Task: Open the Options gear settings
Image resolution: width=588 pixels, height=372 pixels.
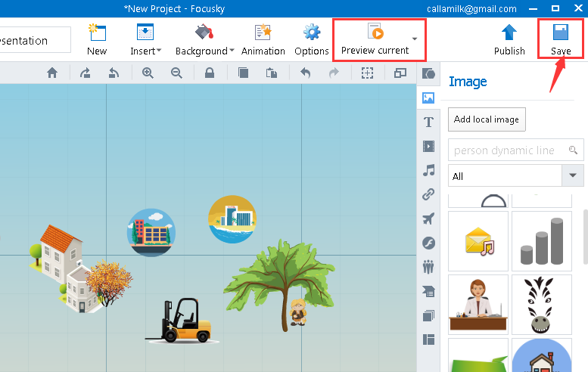Action: (x=312, y=40)
